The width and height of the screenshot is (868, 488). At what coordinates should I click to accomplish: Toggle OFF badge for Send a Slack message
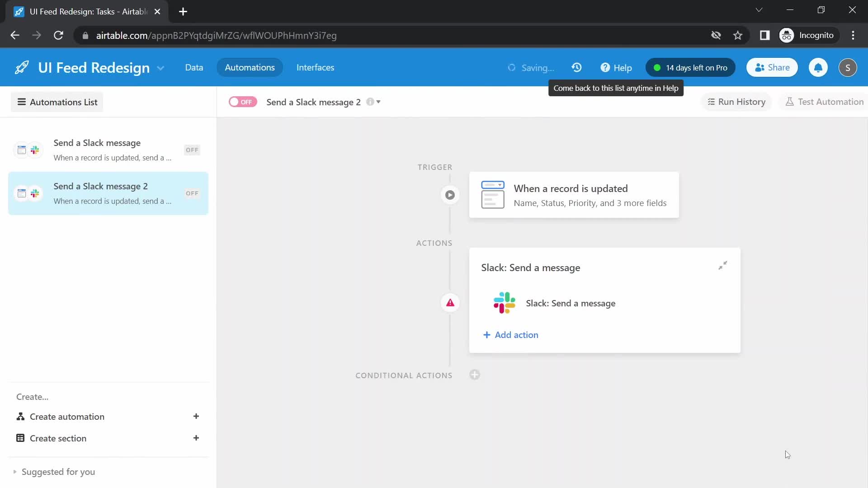192,150
